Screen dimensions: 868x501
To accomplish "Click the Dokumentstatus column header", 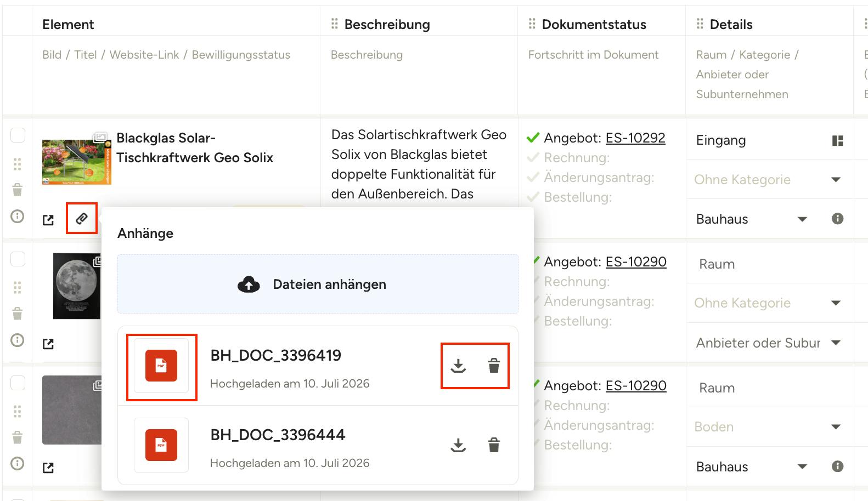I will [594, 25].
